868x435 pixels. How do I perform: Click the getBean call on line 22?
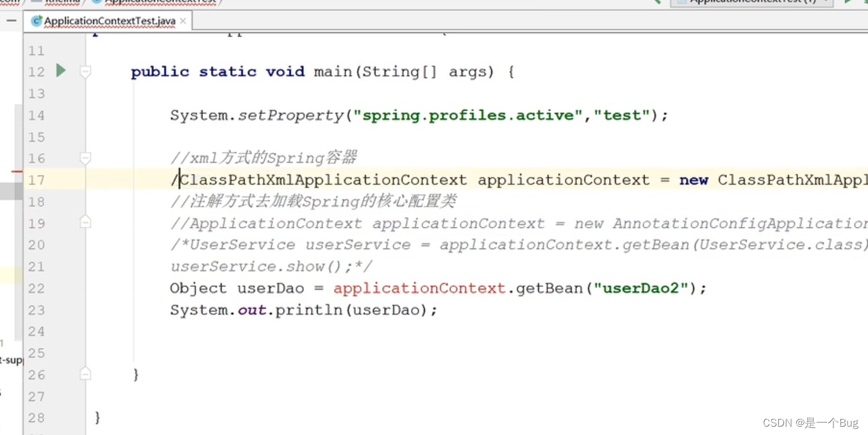[x=549, y=288]
